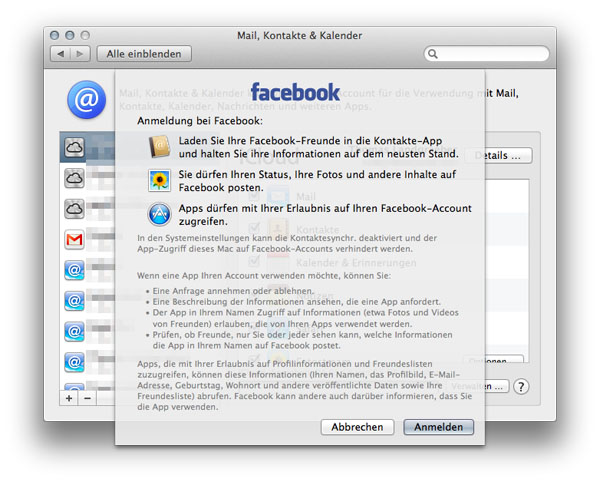Select the third iCloud account icon
This screenshot has height=482, width=600.
pyautogui.click(x=74, y=209)
